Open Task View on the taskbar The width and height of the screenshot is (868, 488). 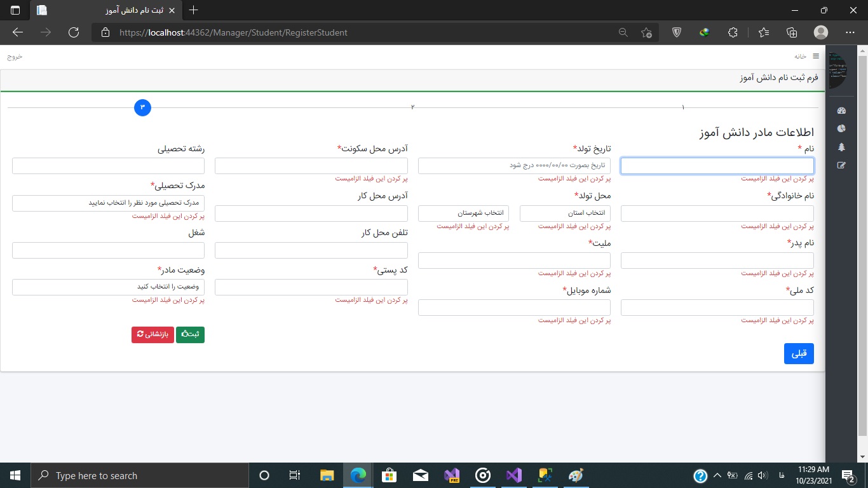pyautogui.click(x=295, y=475)
